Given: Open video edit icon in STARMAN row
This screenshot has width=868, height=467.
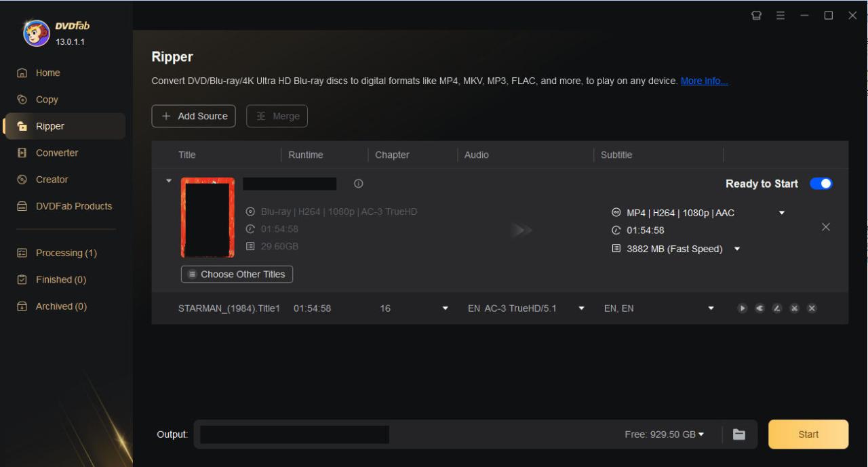Looking at the screenshot, I should [x=777, y=308].
